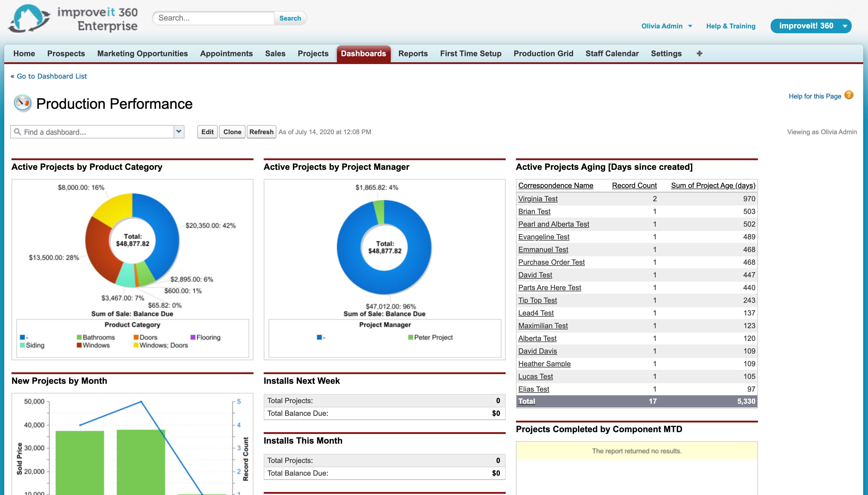Expand the improveit! 360 app menu
The height and width of the screenshot is (495, 868).
[x=844, y=26]
